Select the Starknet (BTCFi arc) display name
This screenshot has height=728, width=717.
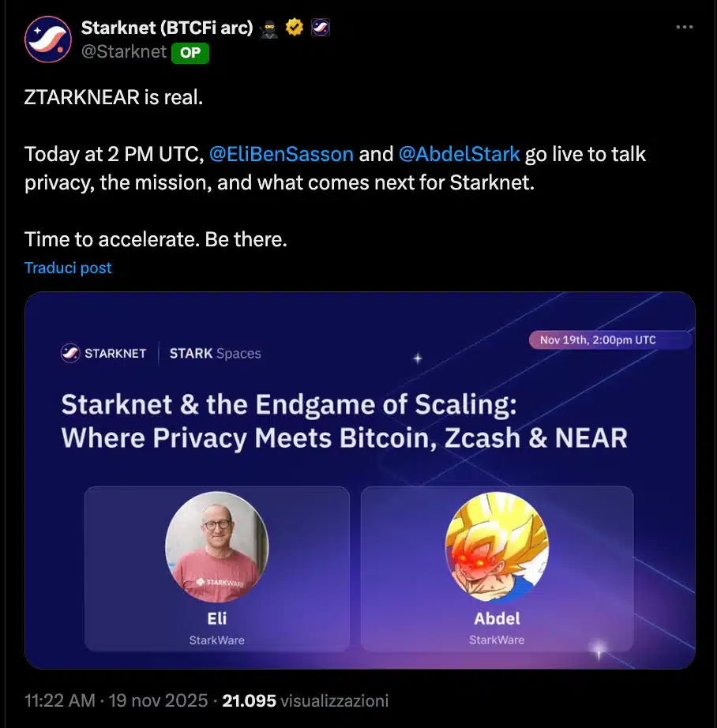(x=168, y=26)
